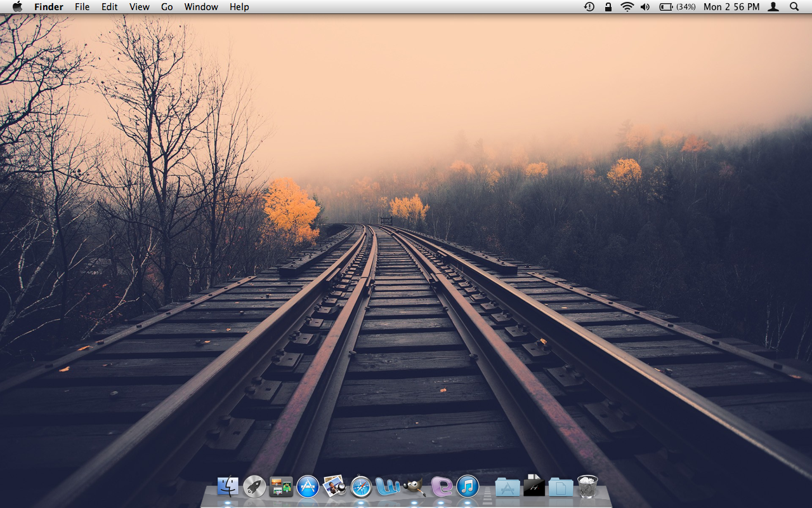Open the black document stack in Dock
Image resolution: width=812 pixels, height=508 pixels.
(x=534, y=486)
